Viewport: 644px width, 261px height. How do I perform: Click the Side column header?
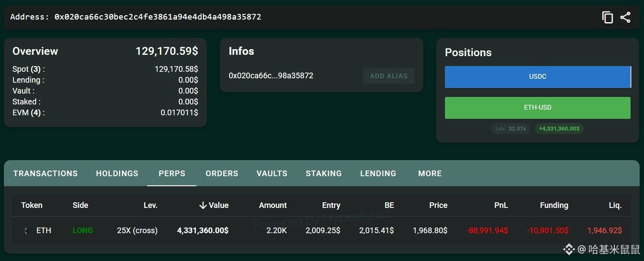click(81, 205)
